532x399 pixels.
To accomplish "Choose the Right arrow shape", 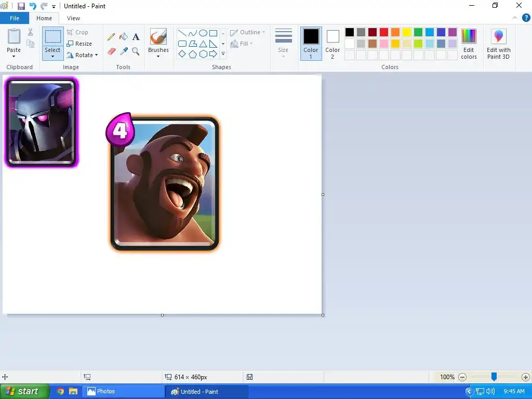I will (213, 54).
